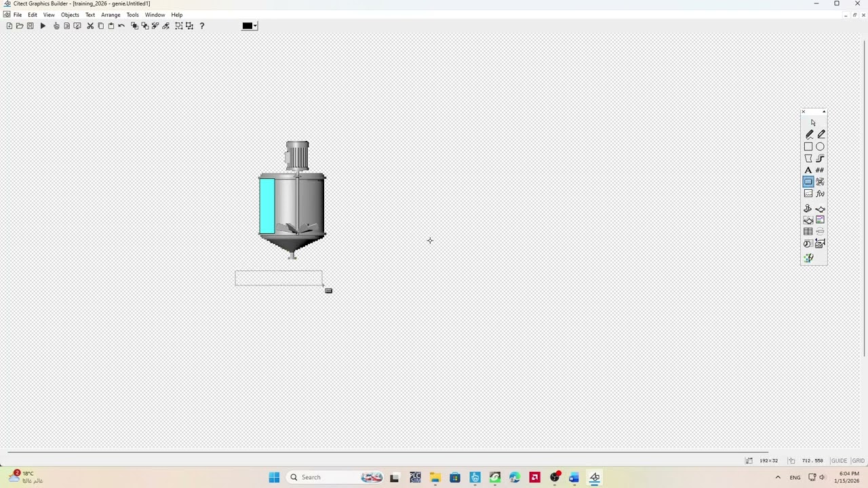The width and height of the screenshot is (868, 488).
Task: Click the black current color swatch
Action: [248, 26]
